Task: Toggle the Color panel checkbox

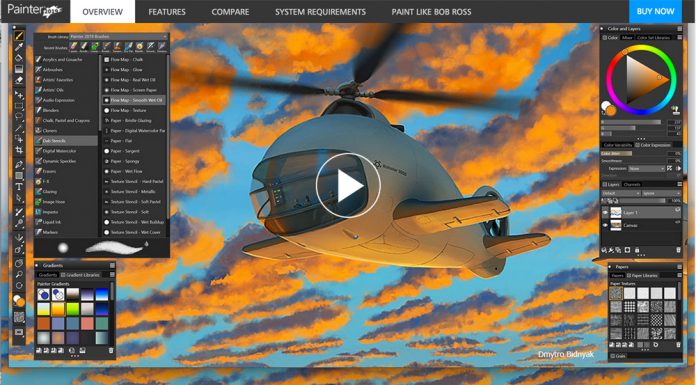Action: [604, 38]
